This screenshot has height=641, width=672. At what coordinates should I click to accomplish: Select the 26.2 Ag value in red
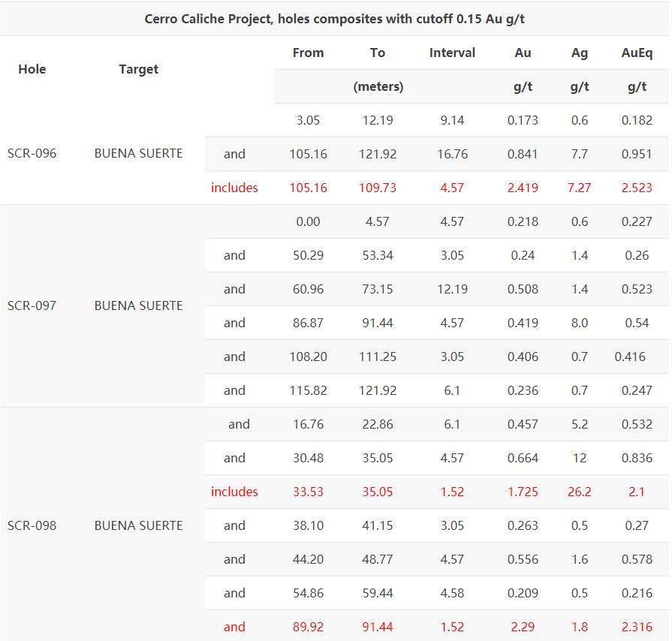point(580,492)
